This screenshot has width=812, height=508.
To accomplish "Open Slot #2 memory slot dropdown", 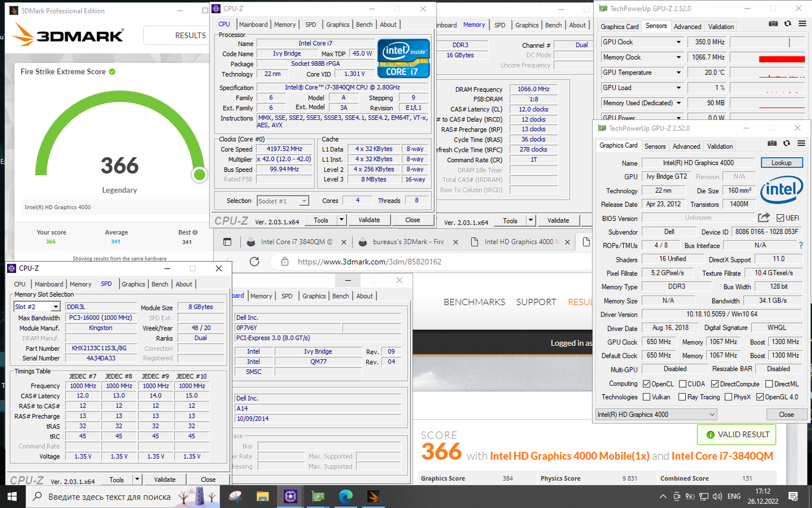I will tap(37, 307).
